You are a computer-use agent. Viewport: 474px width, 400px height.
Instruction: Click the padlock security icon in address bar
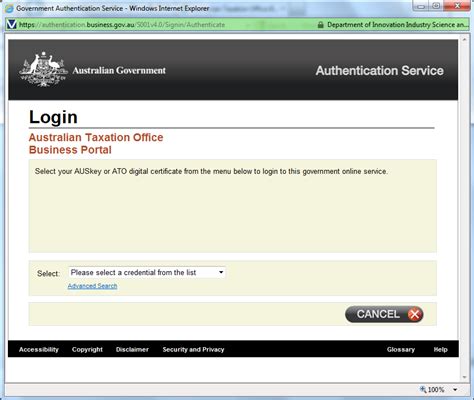[x=320, y=25]
